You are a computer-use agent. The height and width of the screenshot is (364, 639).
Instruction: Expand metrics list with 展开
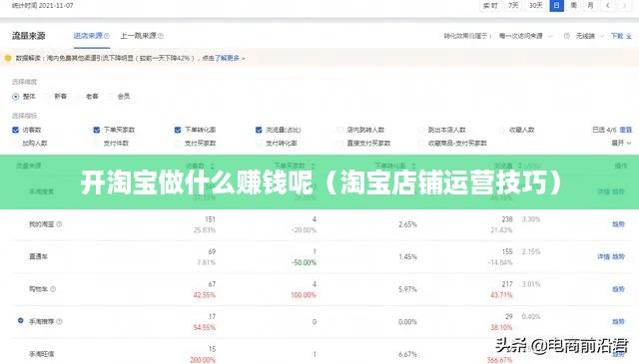point(621,143)
